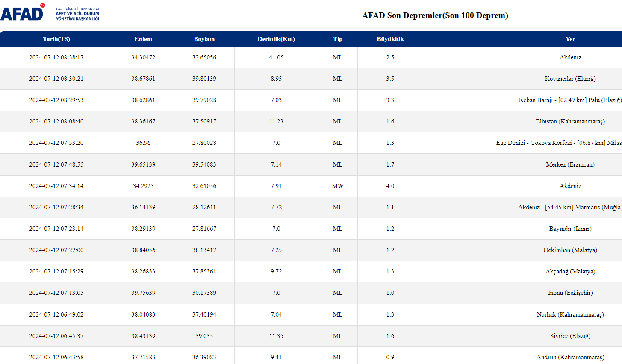The height and width of the screenshot is (364, 622).
Task: Select the Enlem column header
Action: 143,39
